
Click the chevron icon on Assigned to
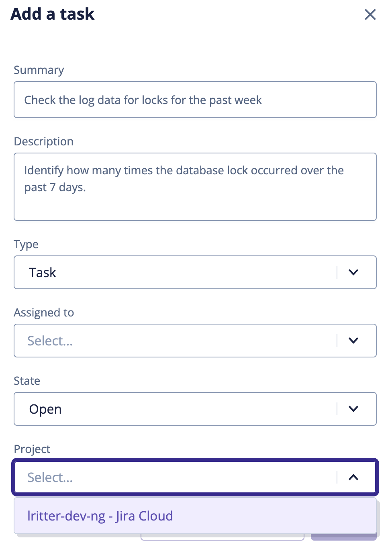[353, 341]
